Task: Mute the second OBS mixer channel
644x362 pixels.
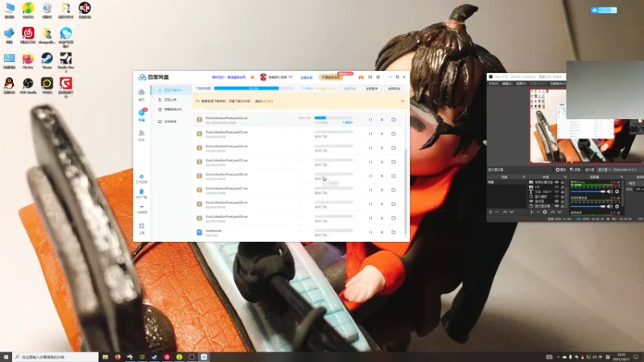Action: coord(609,207)
